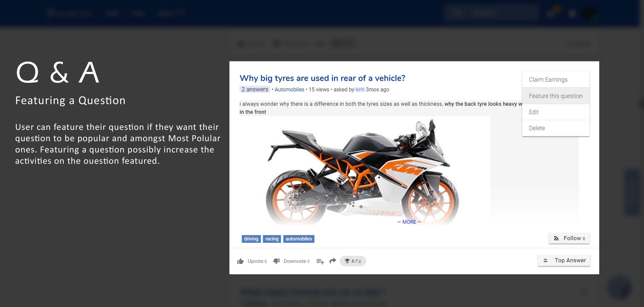This screenshot has width=644, height=307.
Task: Click the trophy 8.7q earnings badge
Action: pyautogui.click(x=353, y=261)
